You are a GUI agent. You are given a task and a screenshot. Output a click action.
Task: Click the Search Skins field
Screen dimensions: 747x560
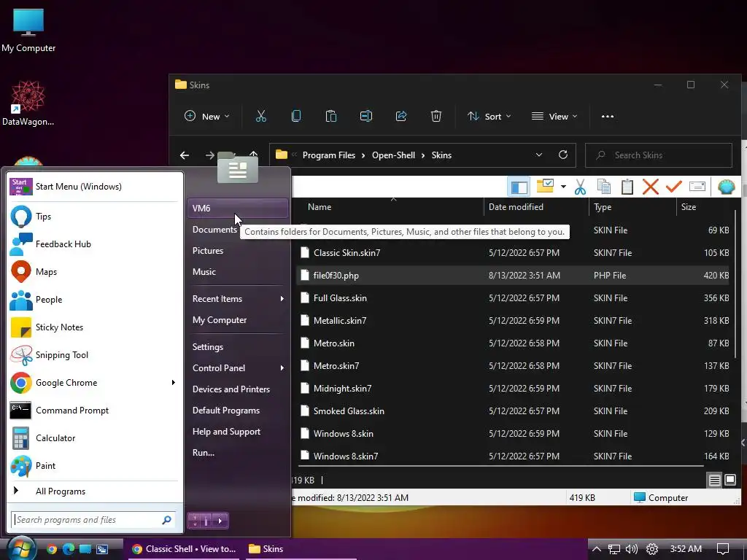(659, 155)
